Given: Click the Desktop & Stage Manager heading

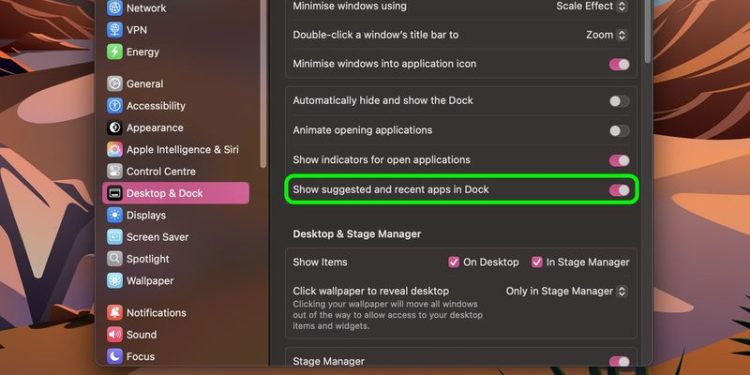Looking at the screenshot, I should tap(357, 234).
